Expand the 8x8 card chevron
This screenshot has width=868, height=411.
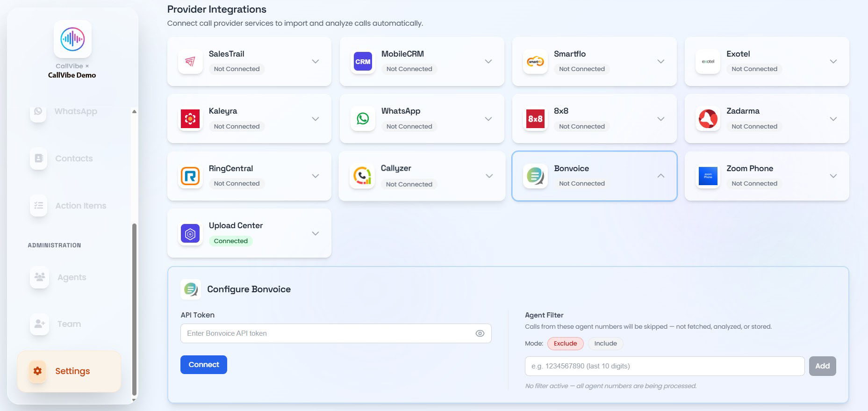pyautogui.click(x=661, y=119)
